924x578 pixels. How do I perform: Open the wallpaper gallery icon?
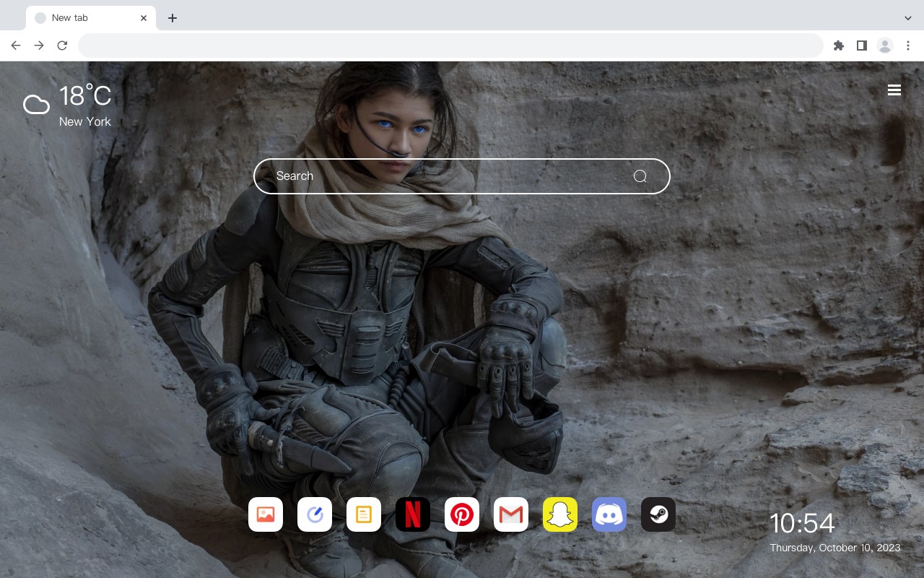tap(266, 514)
